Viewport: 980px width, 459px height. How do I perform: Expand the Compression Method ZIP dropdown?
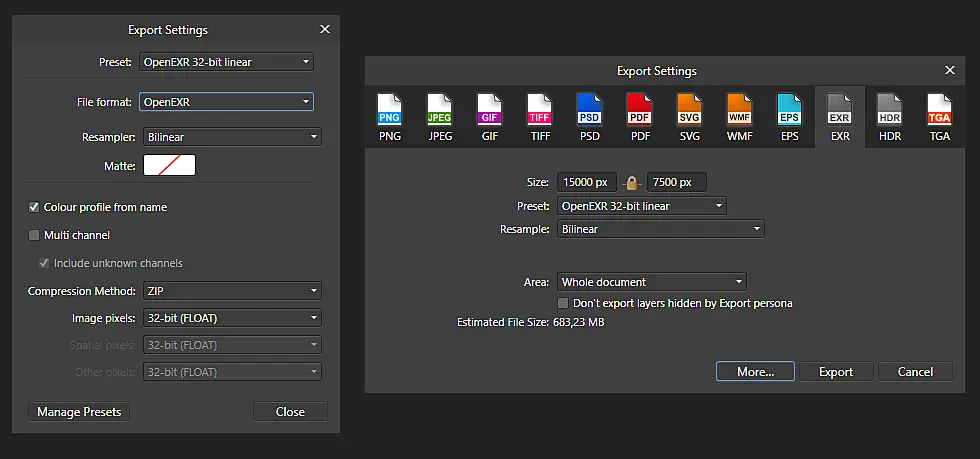click(232, 291)
